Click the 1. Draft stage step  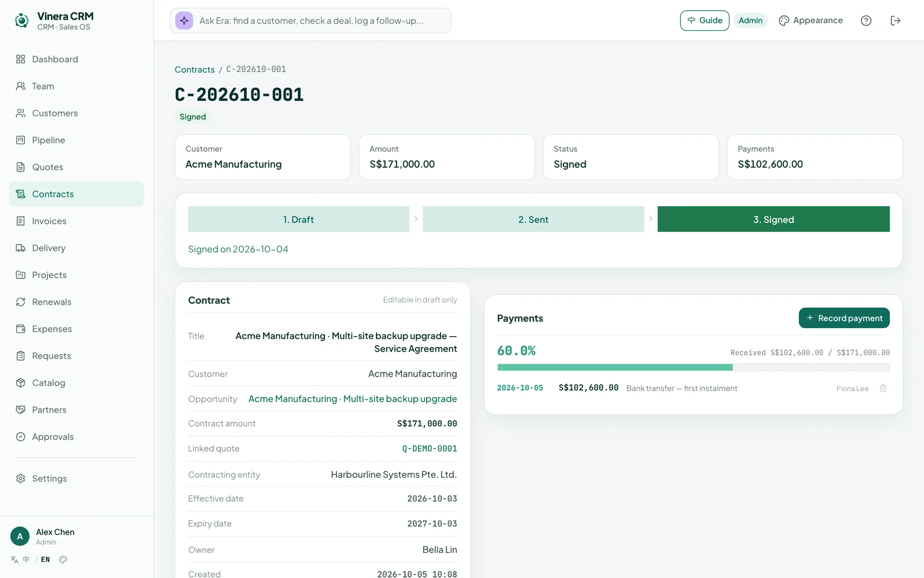click(298, 219)
